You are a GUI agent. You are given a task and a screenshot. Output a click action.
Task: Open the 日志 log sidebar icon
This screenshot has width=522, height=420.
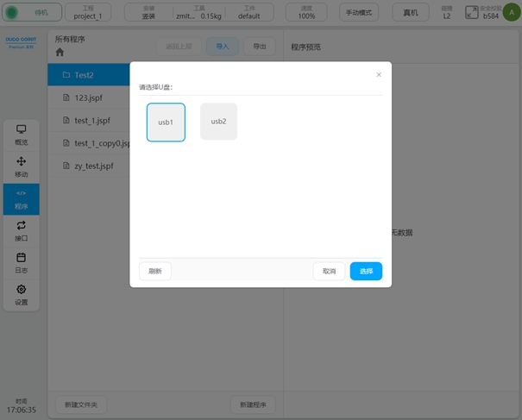point(22,261)
